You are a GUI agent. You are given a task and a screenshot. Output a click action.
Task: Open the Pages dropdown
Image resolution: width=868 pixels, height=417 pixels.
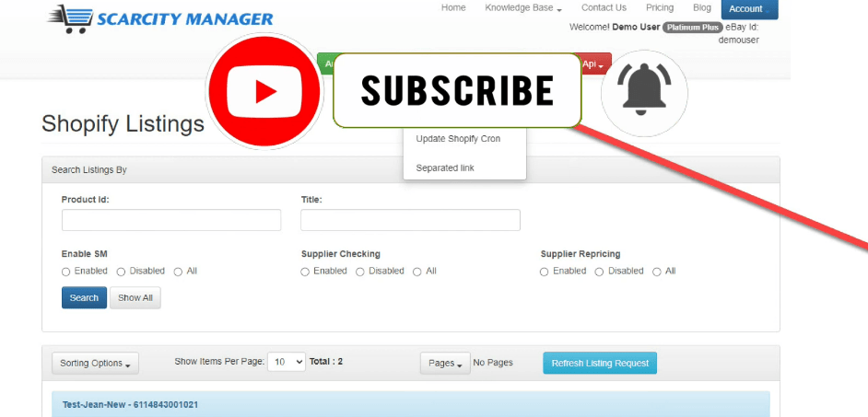(445, 364)
